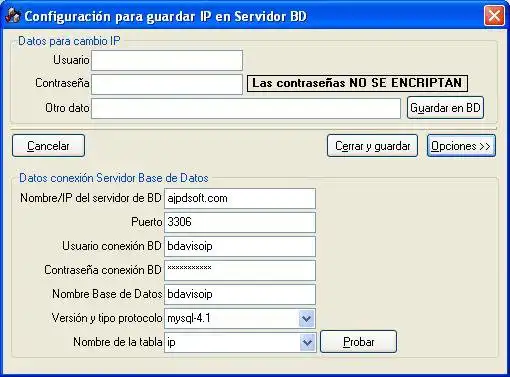Click the Puerto field showing 3306
Screen dimensions: 510x377
240,222
